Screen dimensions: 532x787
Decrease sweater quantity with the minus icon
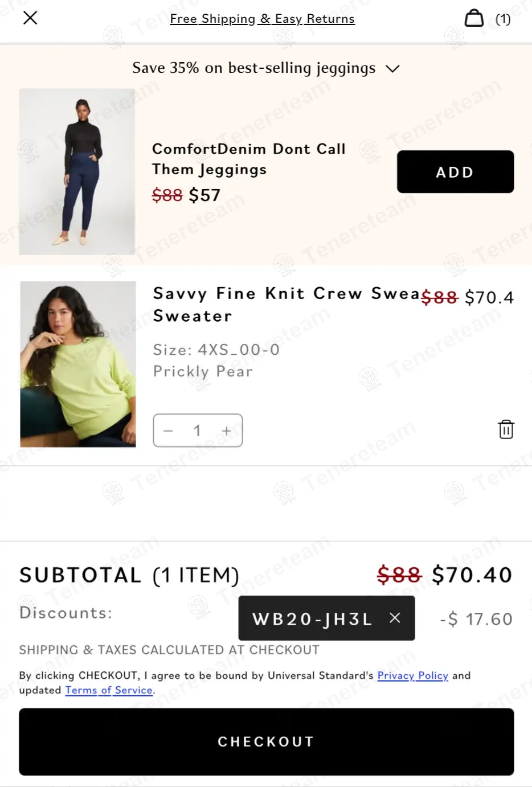(168, 431)
